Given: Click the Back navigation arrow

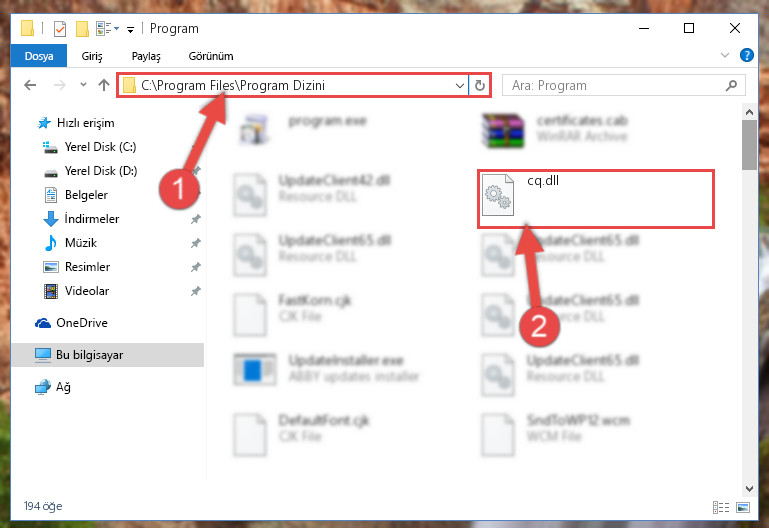Looking at the screenshot, I should 30,85.
